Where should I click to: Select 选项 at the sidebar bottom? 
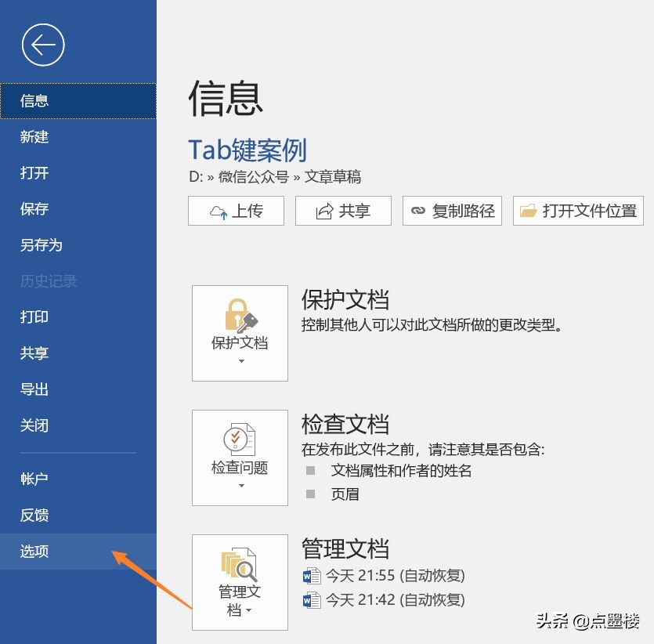coord(34,552)
